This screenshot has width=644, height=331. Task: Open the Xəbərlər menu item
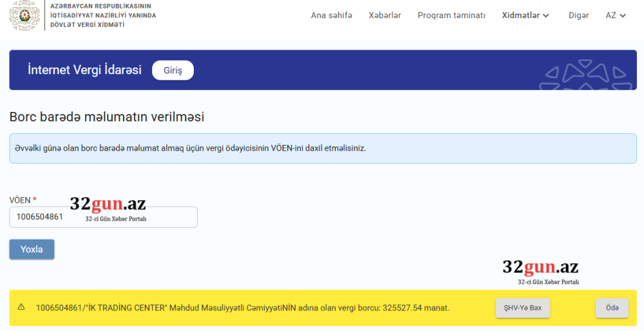pyautogui.click(x=384, y=15)
